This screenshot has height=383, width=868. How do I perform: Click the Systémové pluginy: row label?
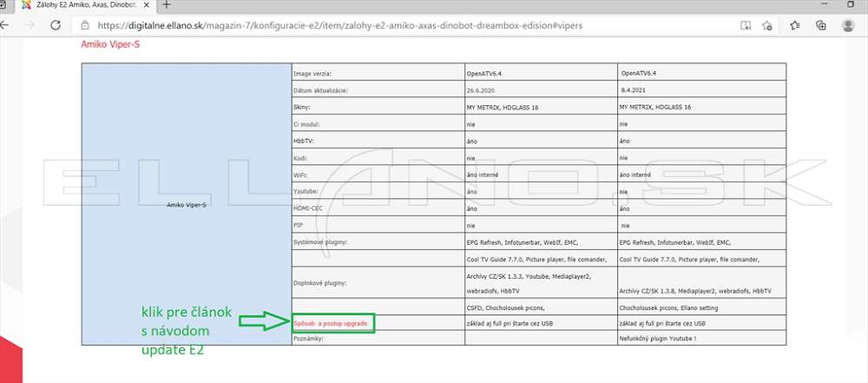click(320, 242)
